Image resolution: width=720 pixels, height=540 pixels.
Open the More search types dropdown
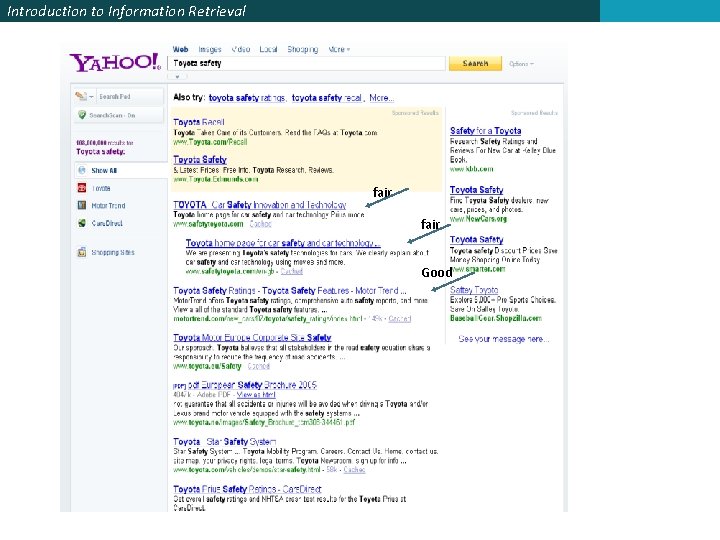(339, 49)
